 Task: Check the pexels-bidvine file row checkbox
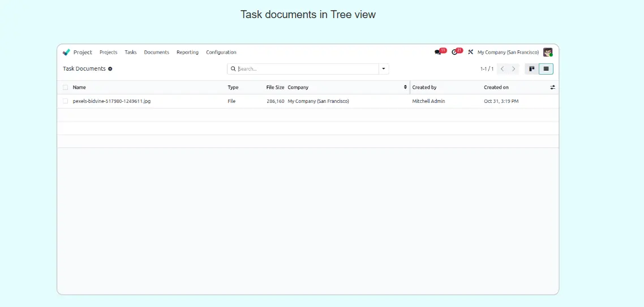point(66,101)
